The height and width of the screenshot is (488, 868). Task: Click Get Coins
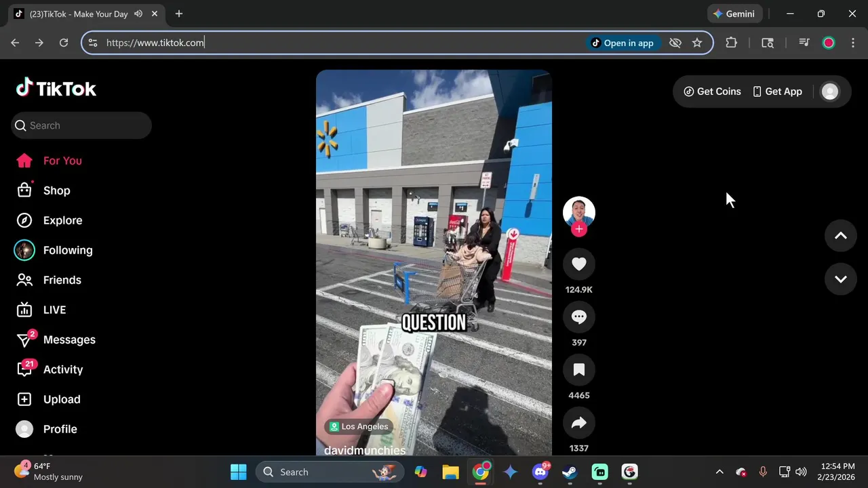pos(712,91)
